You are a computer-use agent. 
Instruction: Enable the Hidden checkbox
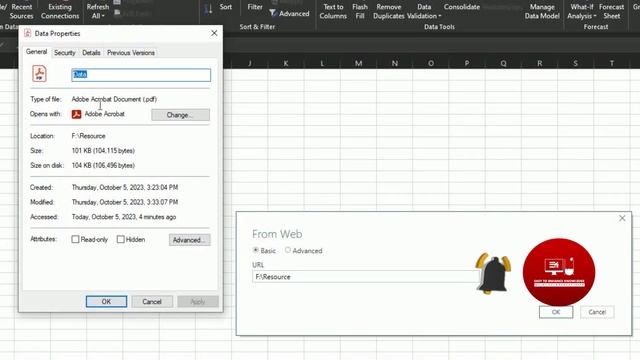tap(120, 240)
